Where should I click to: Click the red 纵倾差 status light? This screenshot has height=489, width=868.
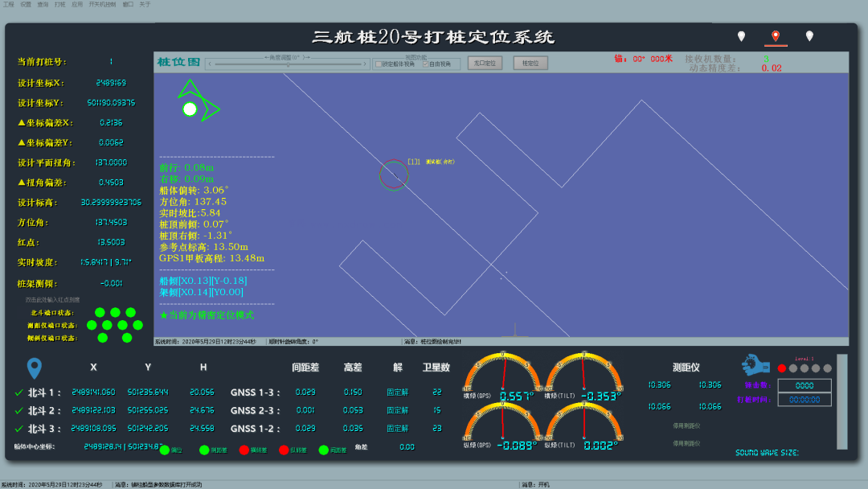[284, 450]
